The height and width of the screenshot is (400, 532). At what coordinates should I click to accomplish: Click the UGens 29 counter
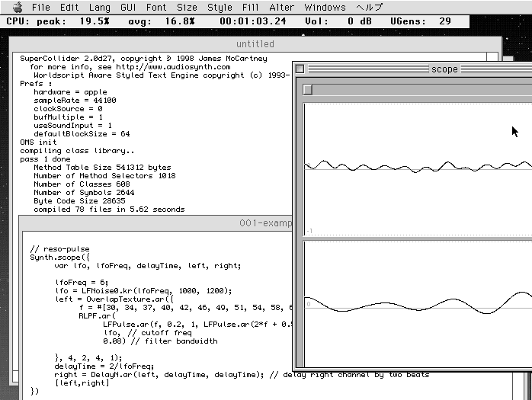coord(421,21)
